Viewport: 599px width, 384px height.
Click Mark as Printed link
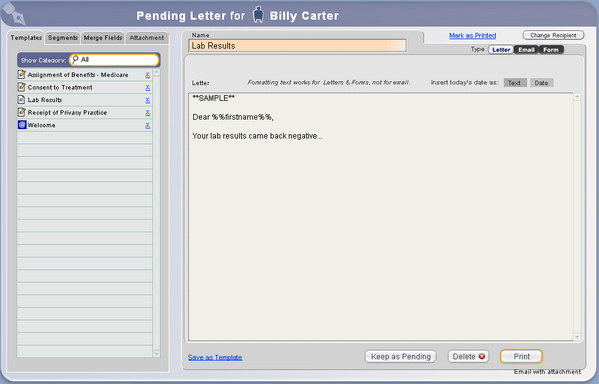[473, 36]
